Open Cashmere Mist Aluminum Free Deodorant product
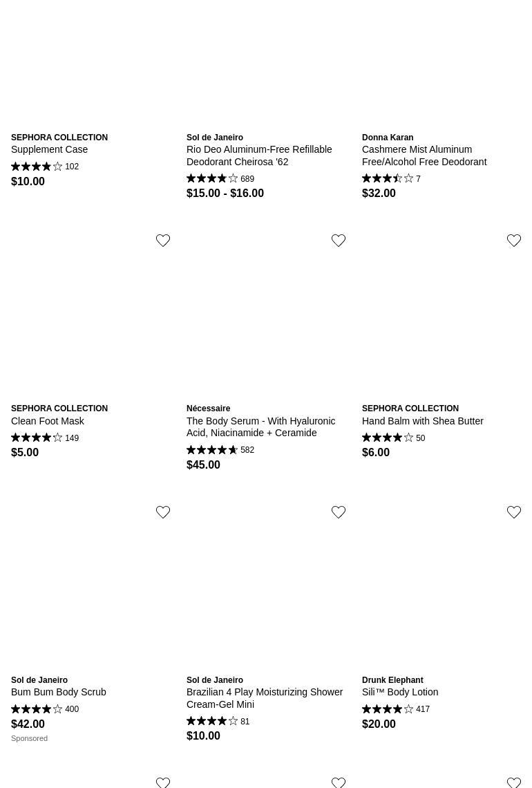The image size is (532, 788). click(424, 156)
